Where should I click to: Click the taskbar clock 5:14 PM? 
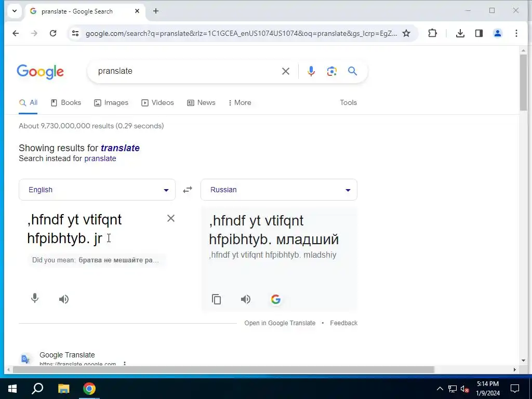point(487,384)
